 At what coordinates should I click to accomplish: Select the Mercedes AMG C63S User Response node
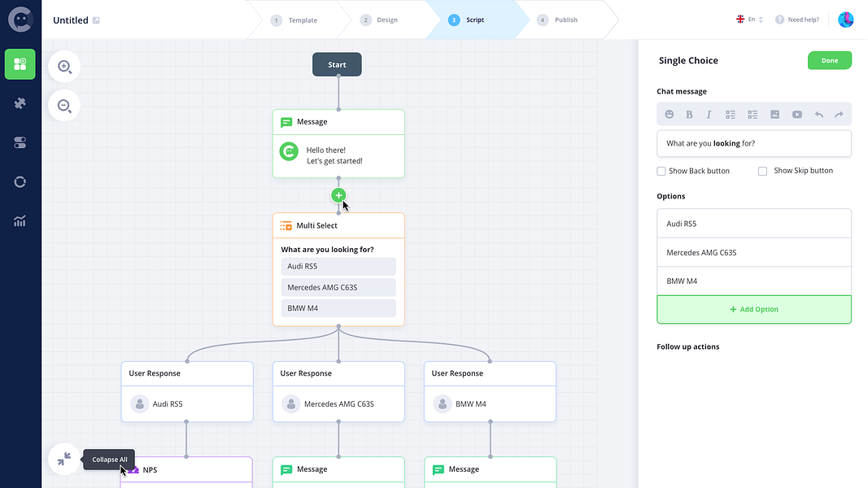pyautogui.click(x=338, y=392)
